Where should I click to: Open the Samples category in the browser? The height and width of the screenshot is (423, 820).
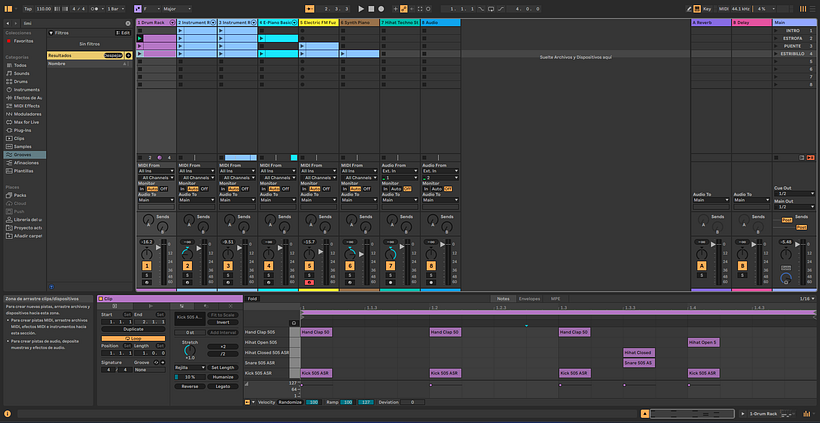[22, 146]
